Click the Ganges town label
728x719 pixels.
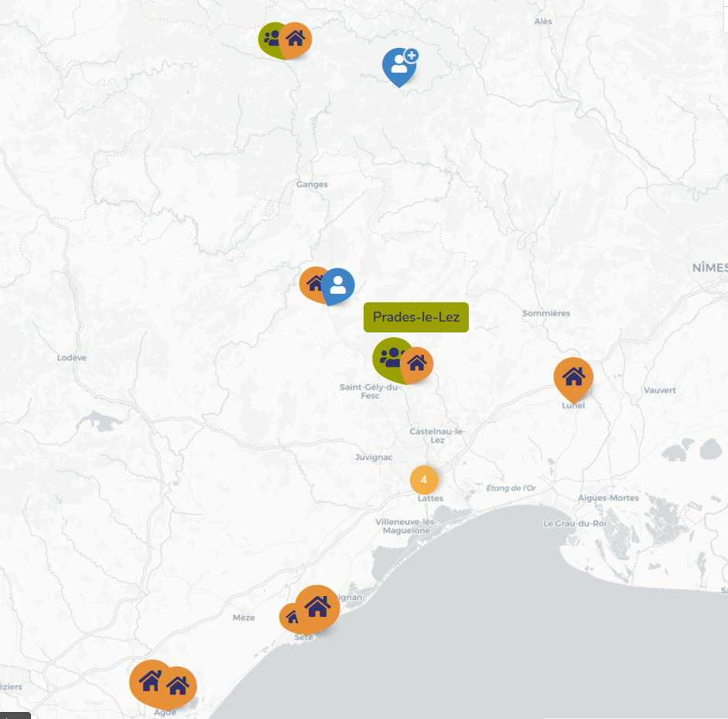[312, 185]
